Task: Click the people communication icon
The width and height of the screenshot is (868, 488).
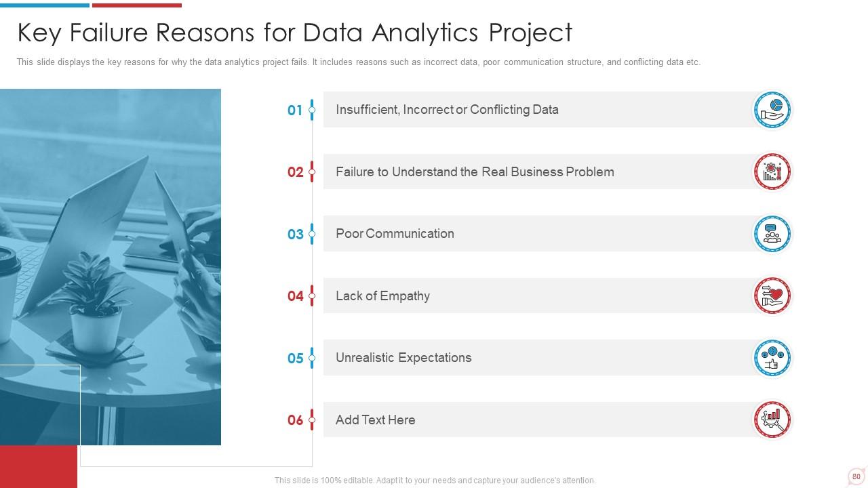Action: [772, 234]
